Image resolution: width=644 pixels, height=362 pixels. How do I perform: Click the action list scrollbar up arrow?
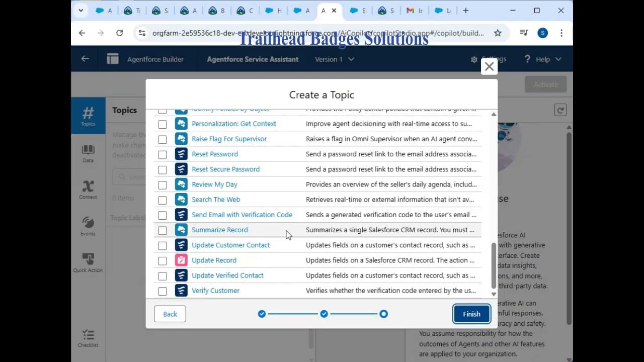(x=494, y=114)
